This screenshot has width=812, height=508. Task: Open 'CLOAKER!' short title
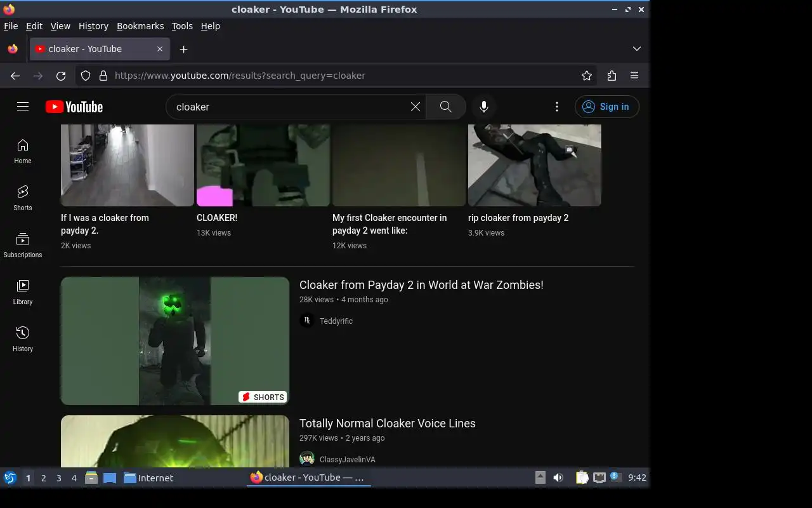click(x=217, y=218)
